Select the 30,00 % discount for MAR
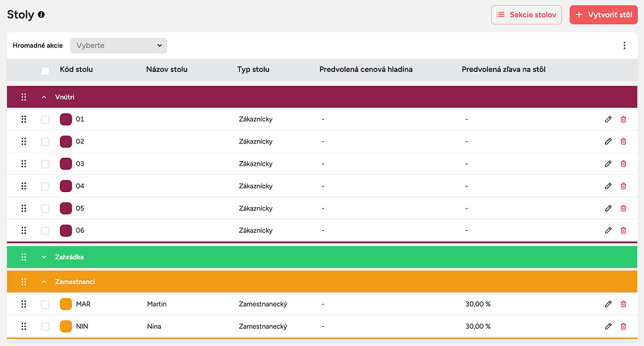644x346 pixels. [x=478, y=304]
